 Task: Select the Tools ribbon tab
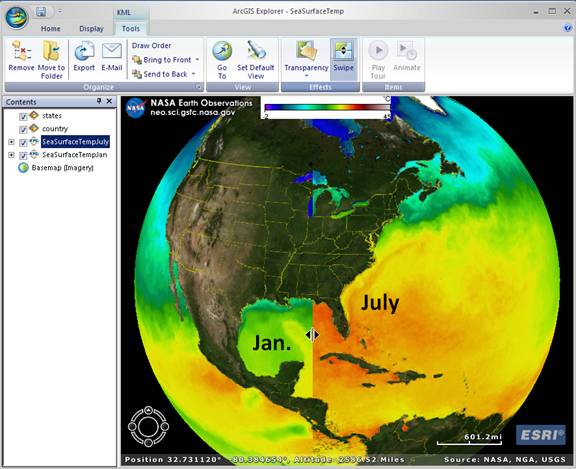pos(131,29)
